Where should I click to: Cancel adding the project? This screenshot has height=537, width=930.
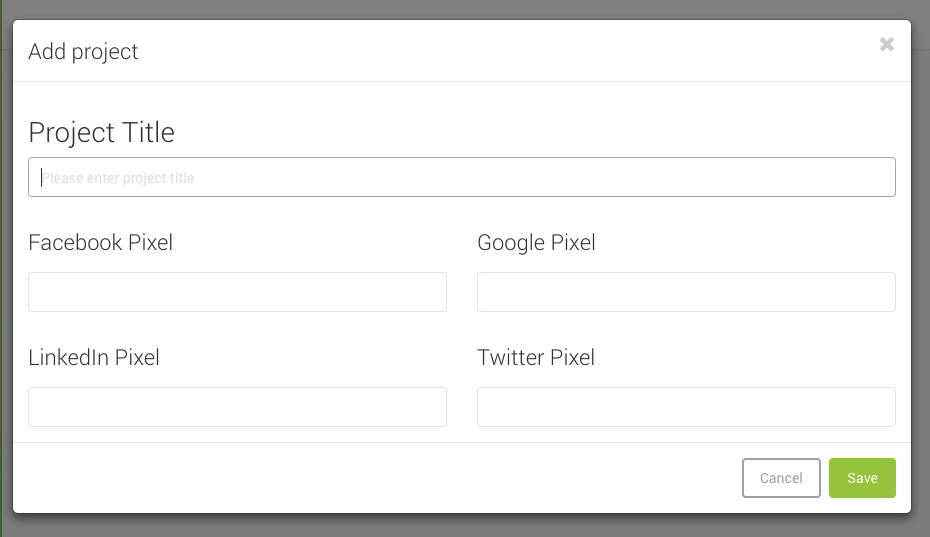pos(781,478)
